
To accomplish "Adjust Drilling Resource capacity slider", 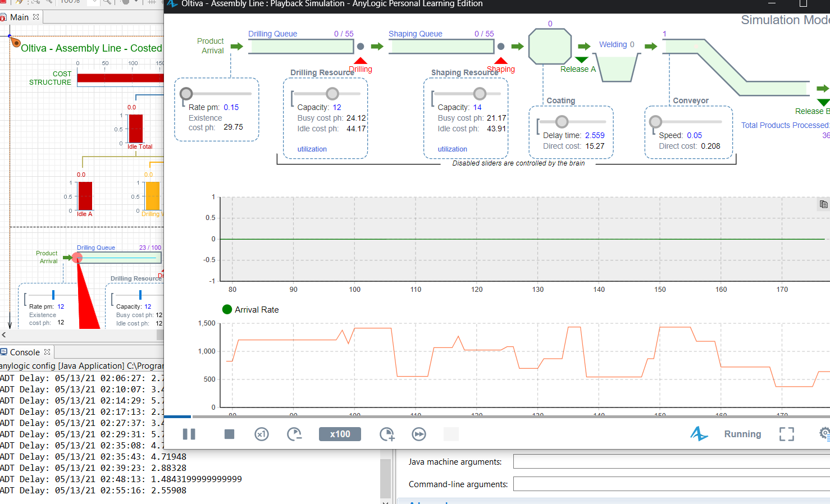I will [x=332, y=93].
